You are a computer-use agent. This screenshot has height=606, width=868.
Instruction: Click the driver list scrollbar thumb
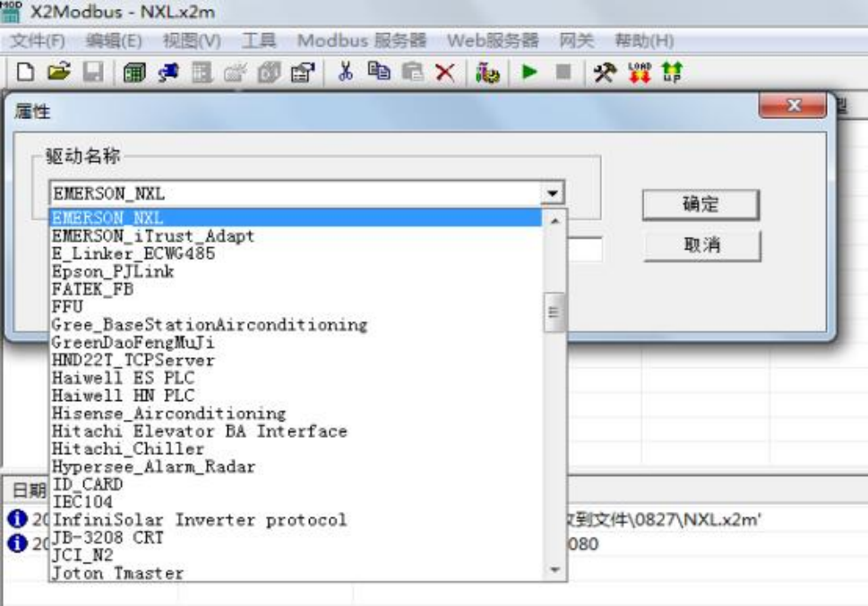point(554,312)
